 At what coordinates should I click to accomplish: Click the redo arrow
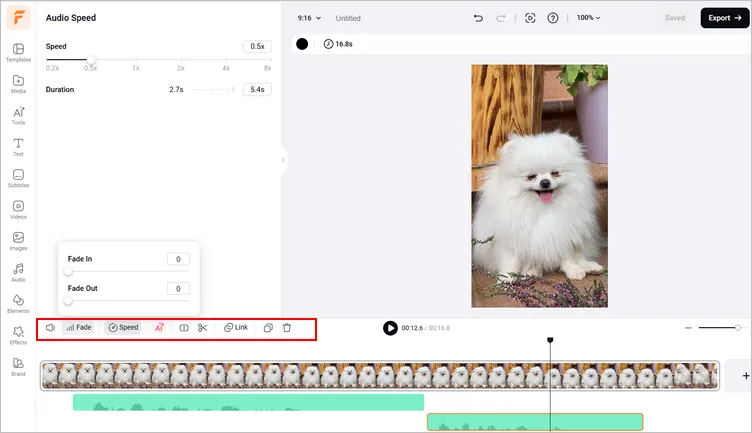coord(501,18)
